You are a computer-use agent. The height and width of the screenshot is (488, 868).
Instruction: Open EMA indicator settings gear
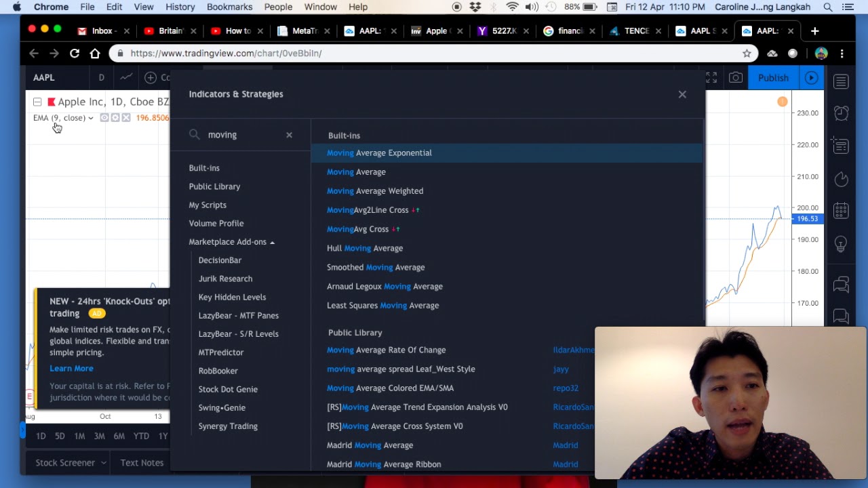[x=115, y=118]
